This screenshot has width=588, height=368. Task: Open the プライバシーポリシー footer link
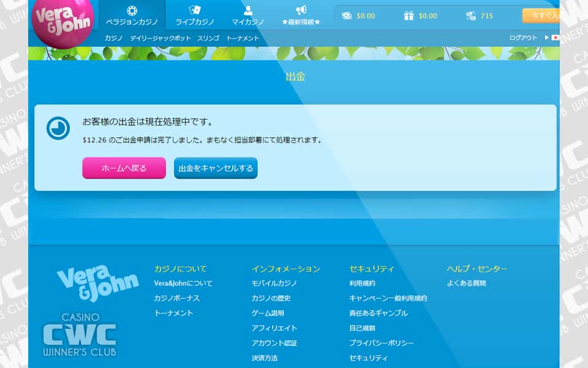click(x=382, y=343)
